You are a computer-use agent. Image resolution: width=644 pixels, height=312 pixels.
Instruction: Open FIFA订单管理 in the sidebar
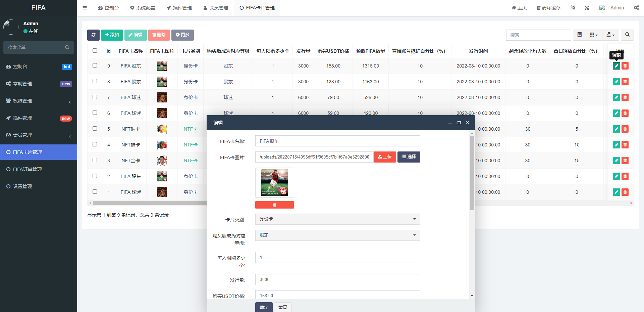39,169
